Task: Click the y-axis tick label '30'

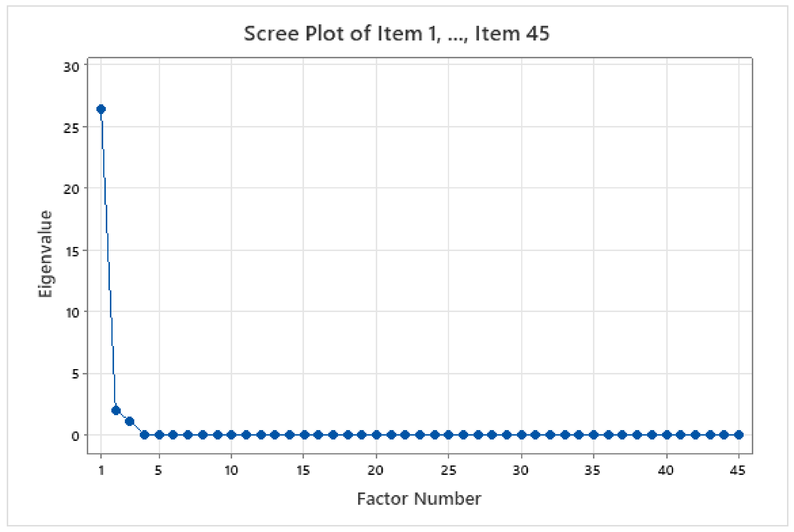Action: (x=71, y=67)
